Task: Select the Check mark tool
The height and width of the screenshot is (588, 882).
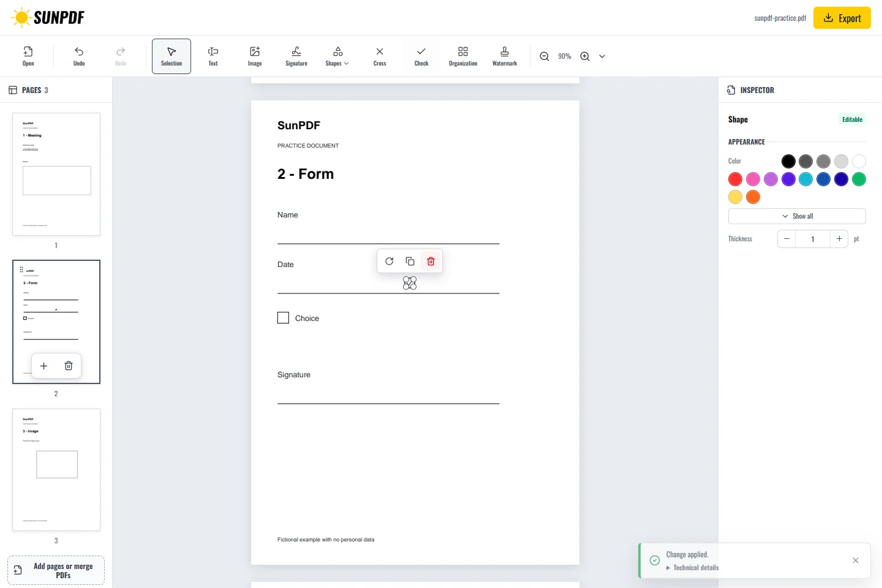Action: (421, 56)
